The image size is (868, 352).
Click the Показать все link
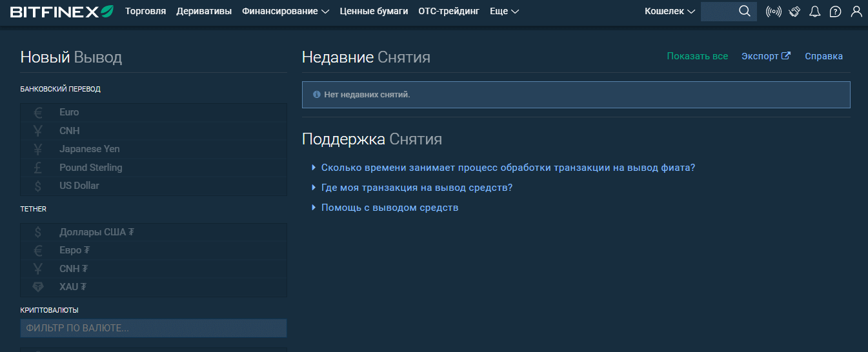(697, 56)
